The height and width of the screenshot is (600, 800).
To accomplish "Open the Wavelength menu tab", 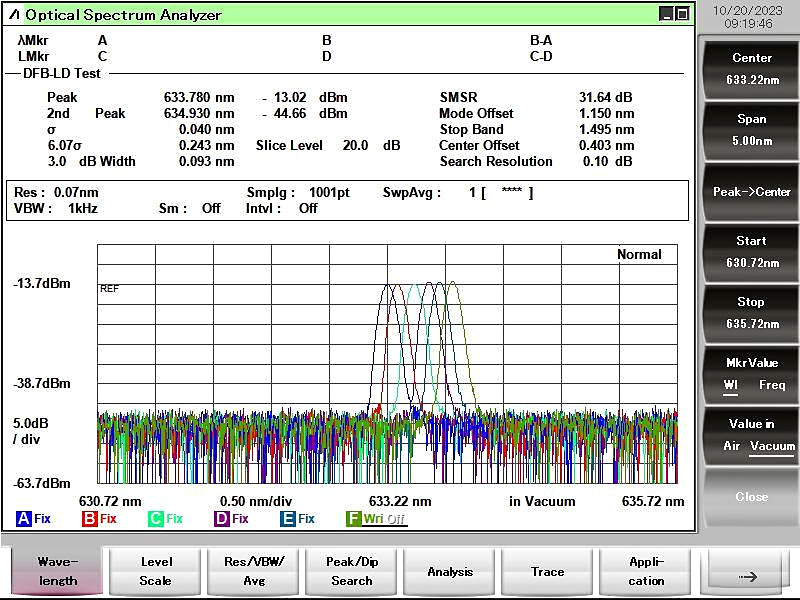I will coord(58,571).
